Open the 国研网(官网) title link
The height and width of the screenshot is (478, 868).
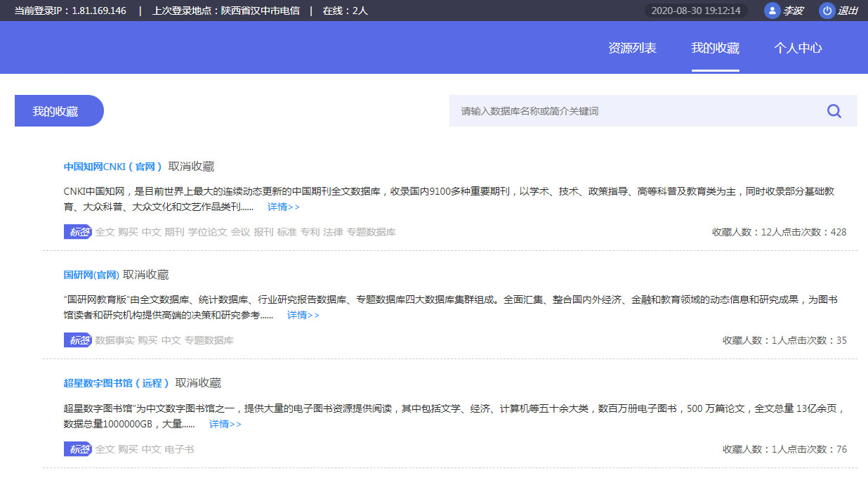[91, 275]
